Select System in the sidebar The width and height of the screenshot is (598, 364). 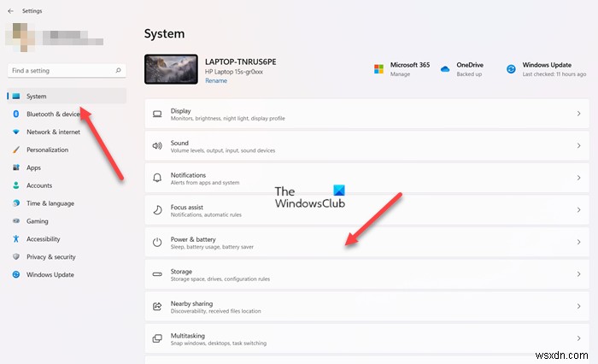point(67,97)
